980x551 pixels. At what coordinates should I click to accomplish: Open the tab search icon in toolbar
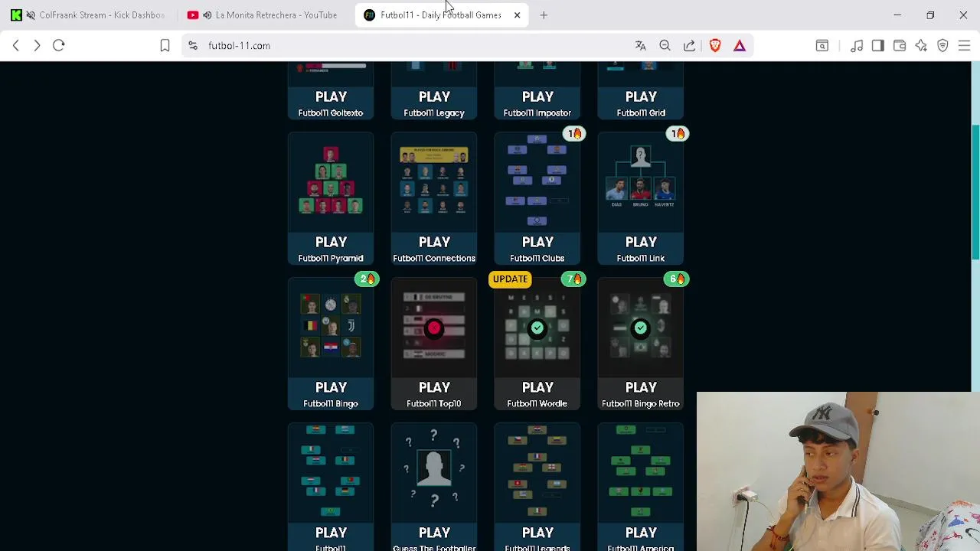point(822,46)
